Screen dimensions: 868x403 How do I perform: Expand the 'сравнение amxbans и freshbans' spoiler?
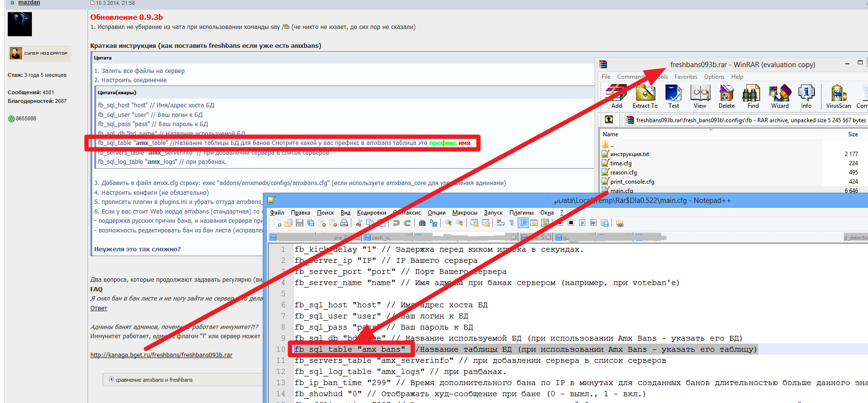(111, 379)
